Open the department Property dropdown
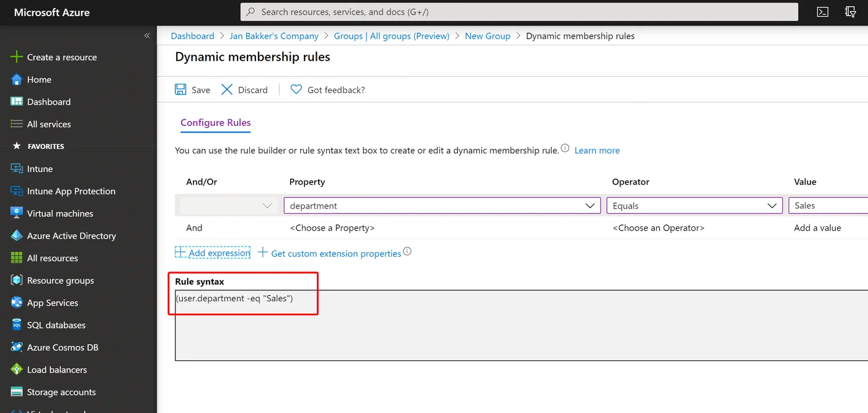The image size is (868, 413). (442, 206)
